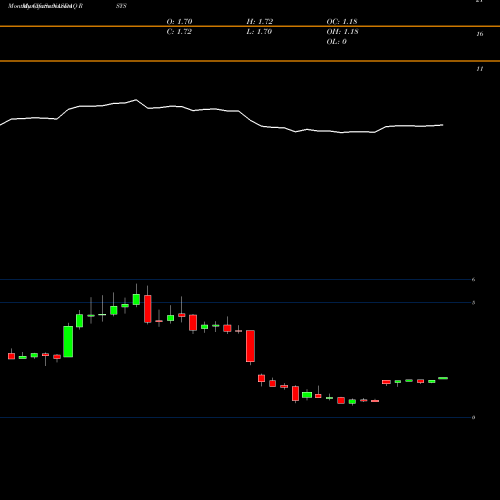500x500 pixels.
Task: Click the "0" price axis label
Action: pyautogui.click(x=473, y=417)
